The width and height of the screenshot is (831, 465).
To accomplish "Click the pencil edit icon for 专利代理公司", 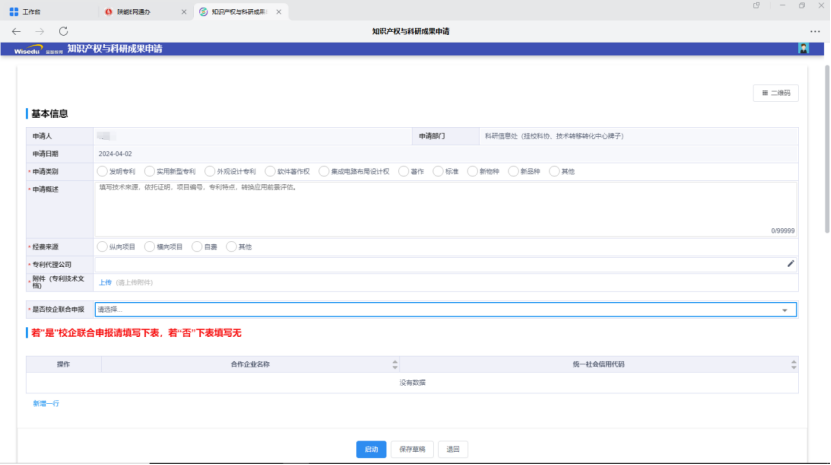I will tap(790, 264).
